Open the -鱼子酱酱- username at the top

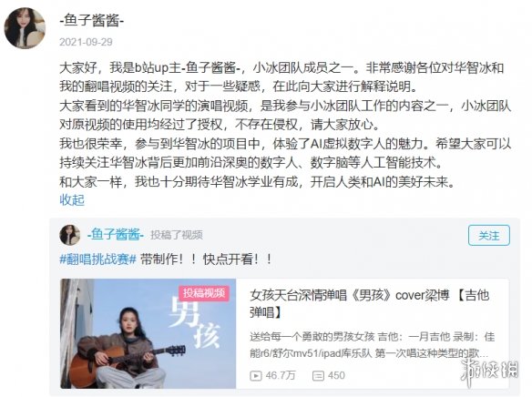tap(92, 21)
